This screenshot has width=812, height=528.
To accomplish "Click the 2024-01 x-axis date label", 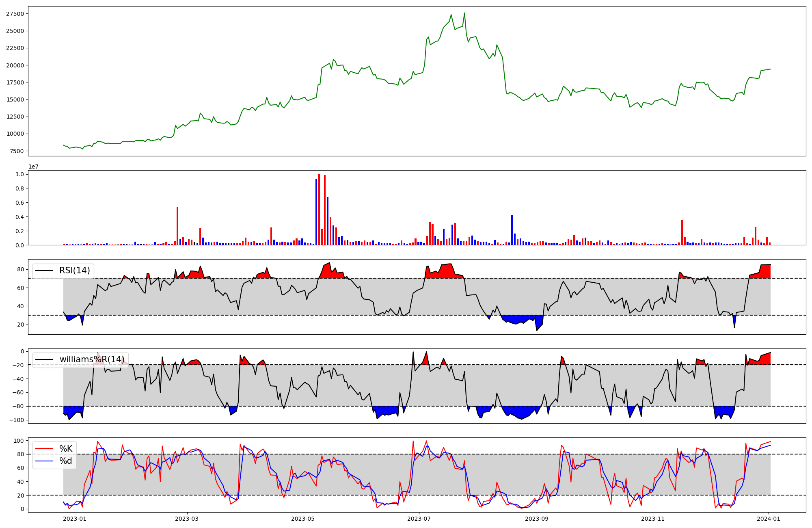I will (x=769, y=519).
